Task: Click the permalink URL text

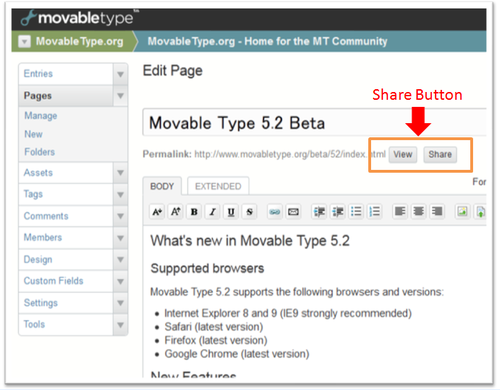Action: (x=290, y=154)
